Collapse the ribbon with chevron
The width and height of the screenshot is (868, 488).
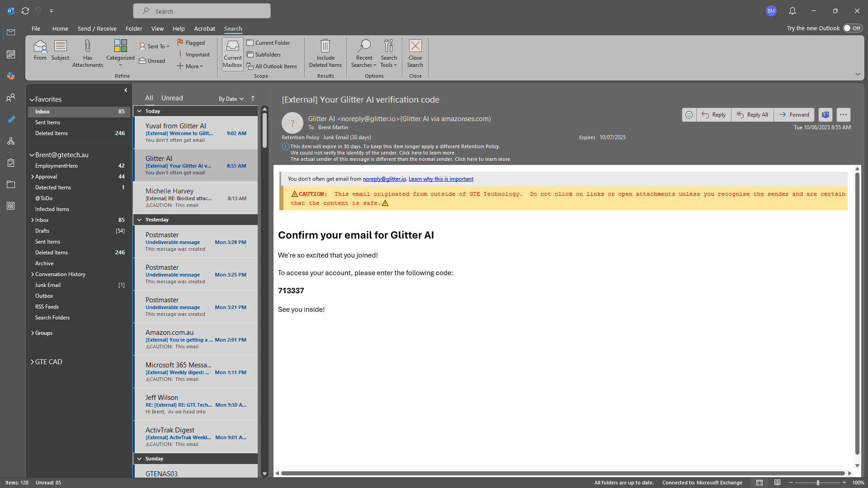tap(858, 74)
